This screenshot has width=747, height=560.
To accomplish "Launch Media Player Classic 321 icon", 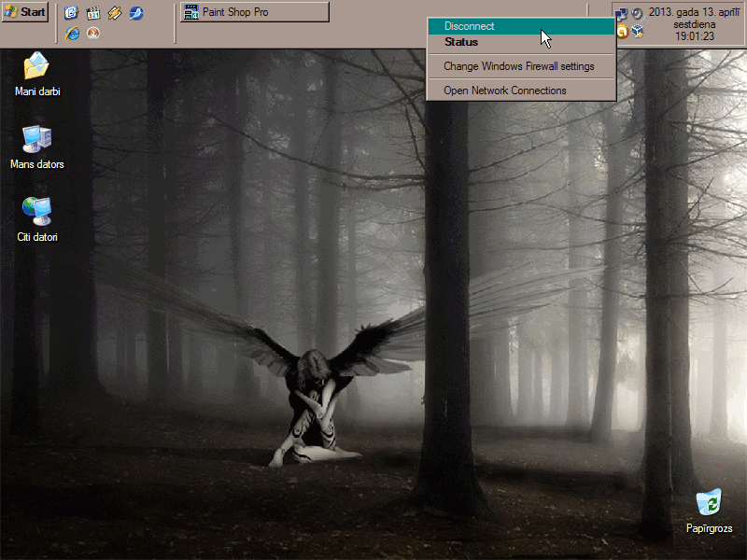I will pos(93,12).
